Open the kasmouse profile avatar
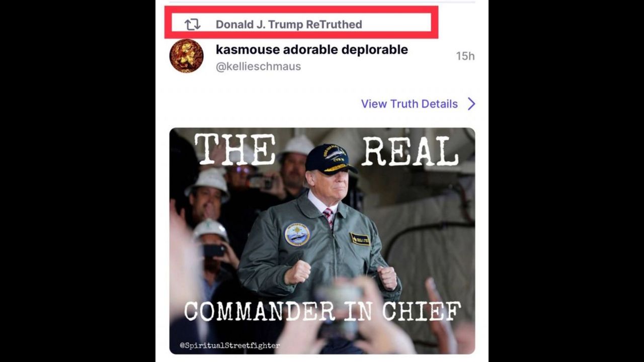This screenshot has width=644, height=362. point(187,56)
